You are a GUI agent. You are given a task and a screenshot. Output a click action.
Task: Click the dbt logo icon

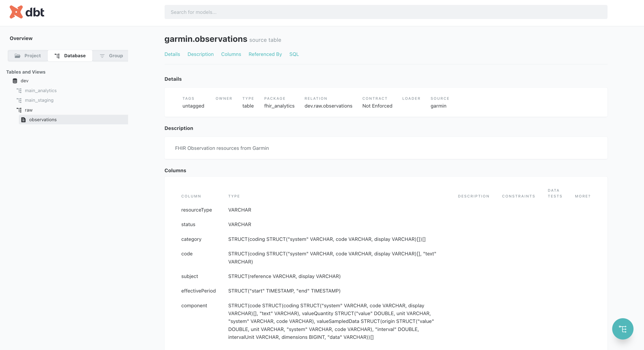tap(16, 12)
